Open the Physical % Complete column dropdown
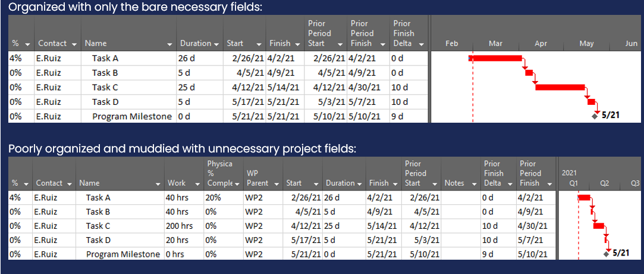 237,183
